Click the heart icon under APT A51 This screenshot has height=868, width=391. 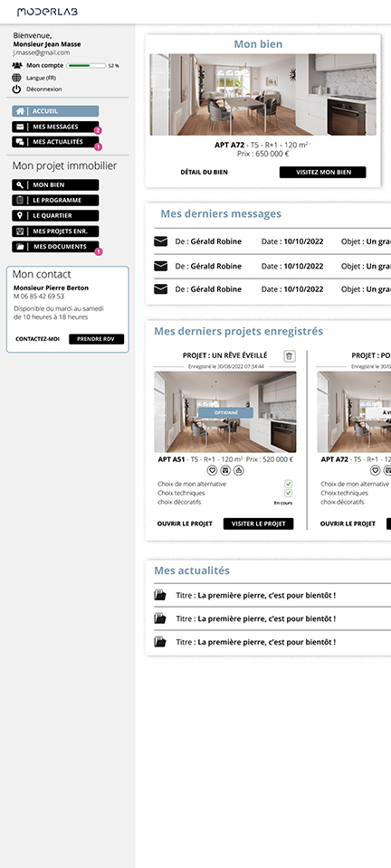tap(212, 470)
